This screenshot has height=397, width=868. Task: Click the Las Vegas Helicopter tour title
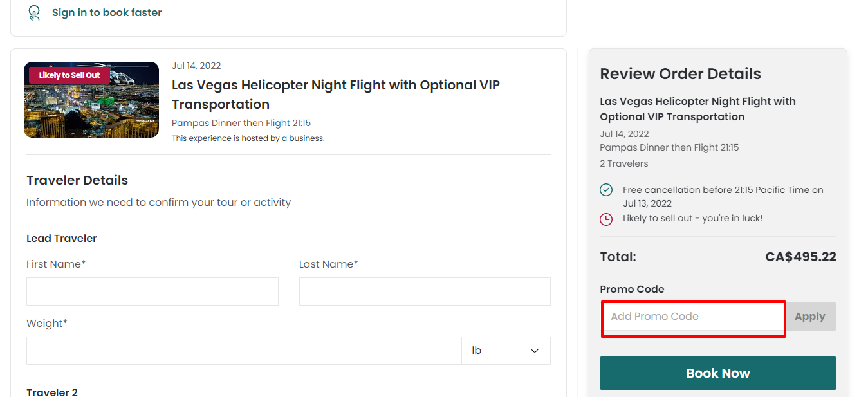tap(336, 95)
